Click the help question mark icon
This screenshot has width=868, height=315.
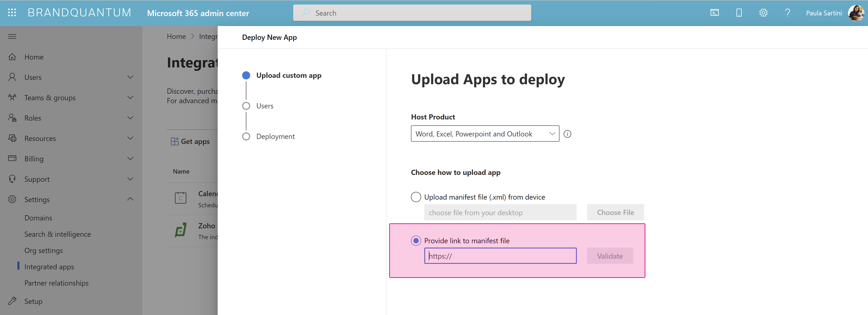788,13
